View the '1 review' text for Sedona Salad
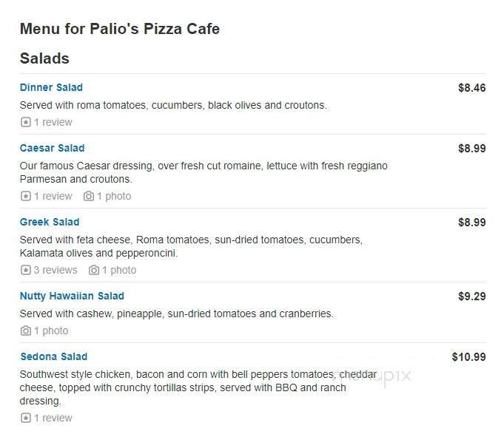504x437 pixels. click(x=53, y=418)
